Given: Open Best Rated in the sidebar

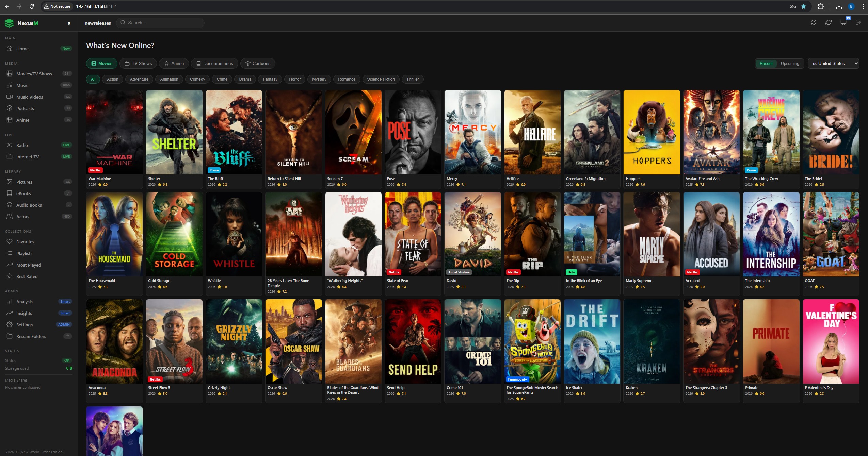Looking at the screenshot, I should click(27, 276).
